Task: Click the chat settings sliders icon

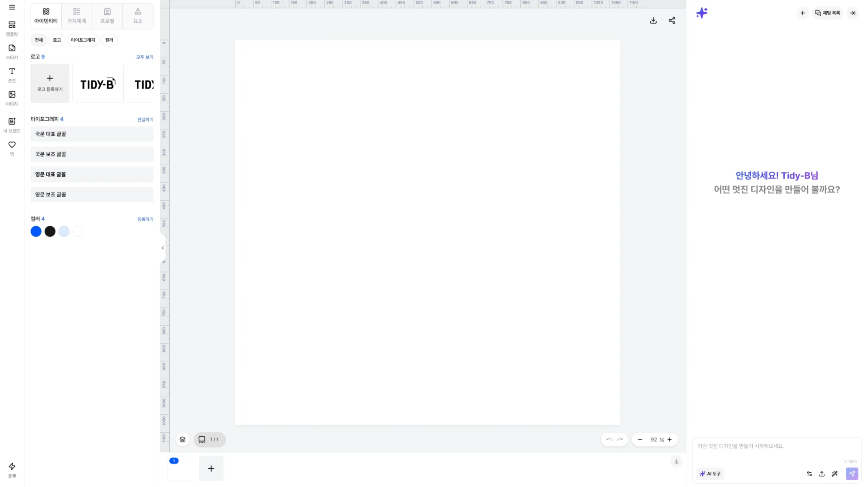Action: pyautogui.click(x=809, y=474)
